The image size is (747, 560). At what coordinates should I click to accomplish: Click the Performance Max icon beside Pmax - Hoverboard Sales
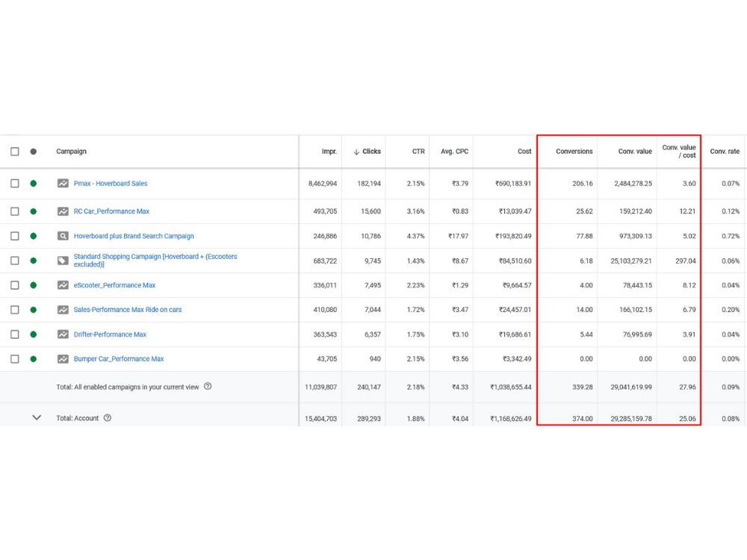(x=63, y=184)
